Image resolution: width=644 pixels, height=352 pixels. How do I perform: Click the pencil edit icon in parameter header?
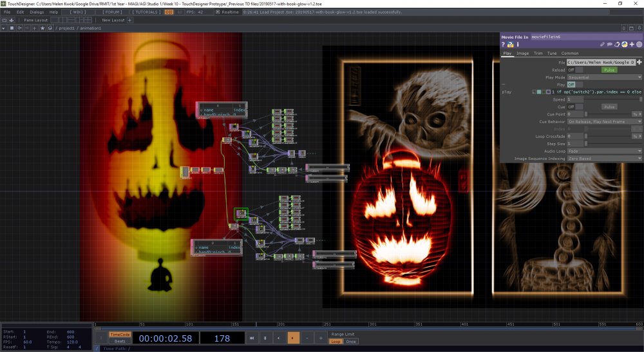(602, 44)
